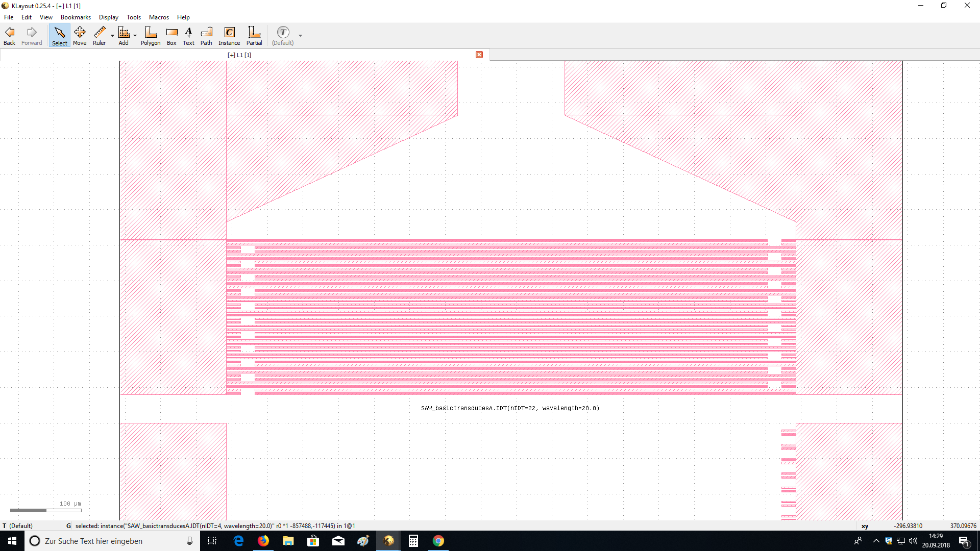Choose the Instance tool
Image resolution: width=980 pixels, height=551 pixels.
[229, 36]
